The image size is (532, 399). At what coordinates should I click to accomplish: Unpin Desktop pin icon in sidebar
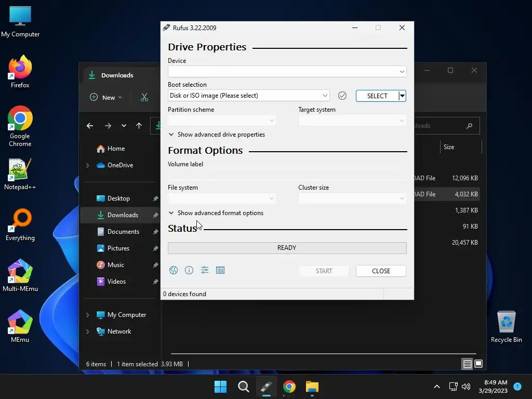[x=155, y=198]
